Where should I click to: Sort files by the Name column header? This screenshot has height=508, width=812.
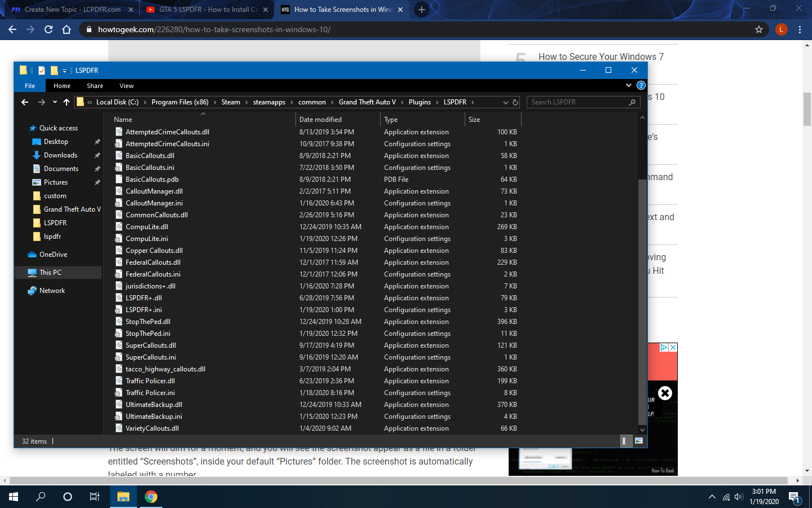(x=203, y=119)
